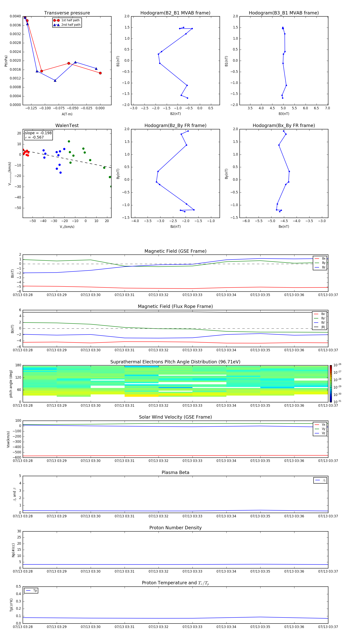This screenshot has height=644, width=351.
Task: Select "Bx'" in the Flux Rope legend
Action: point(320,314)
